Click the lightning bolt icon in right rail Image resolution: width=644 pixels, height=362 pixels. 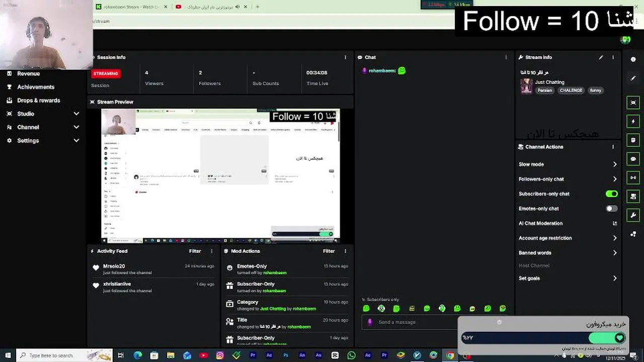pyautogui.click(x=633, y=121)
